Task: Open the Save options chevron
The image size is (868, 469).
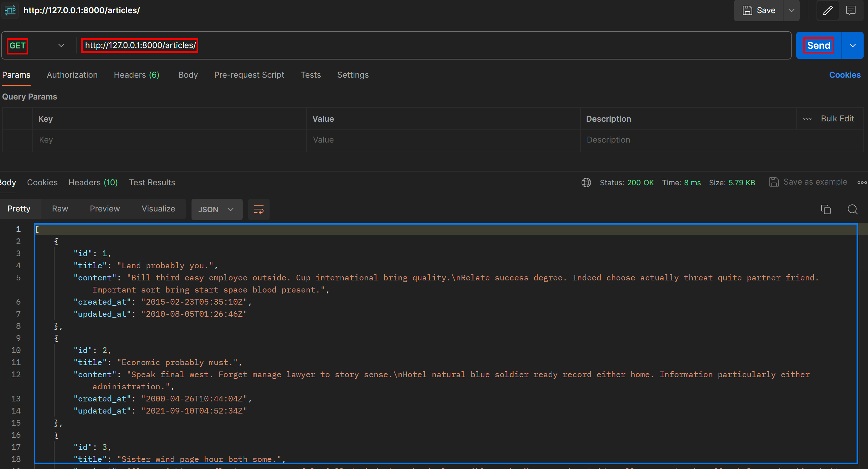Action: pos(791,10)
